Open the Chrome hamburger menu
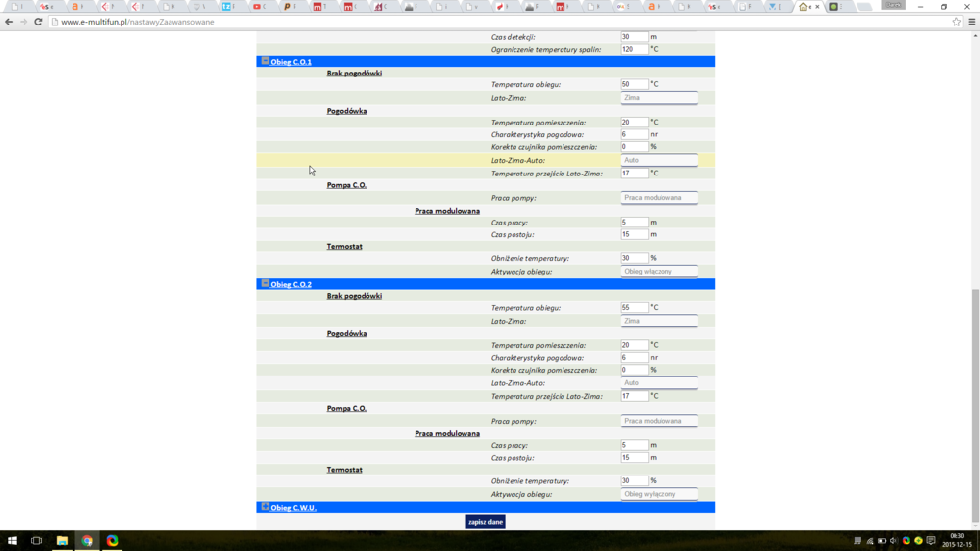This screenshot has width=980, height=551. [x=971, y=22]
